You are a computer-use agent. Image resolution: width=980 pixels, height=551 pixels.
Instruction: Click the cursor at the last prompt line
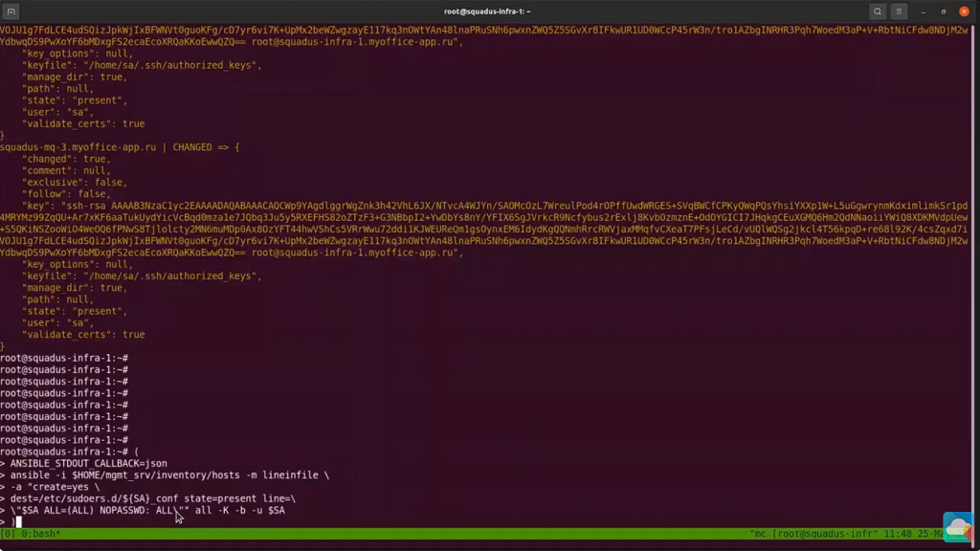tap(19, 522)
